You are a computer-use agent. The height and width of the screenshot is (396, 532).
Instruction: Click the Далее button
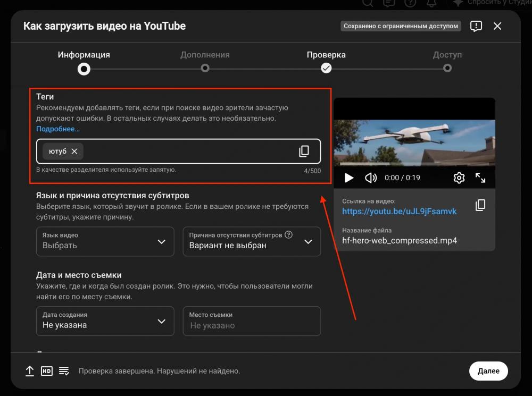coord(488,371)
